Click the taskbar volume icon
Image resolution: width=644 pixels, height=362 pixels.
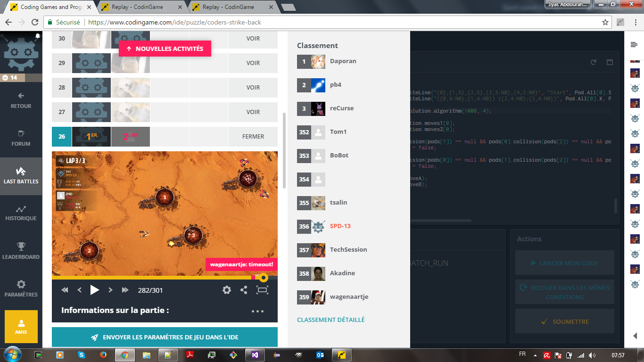coord(592,355)
